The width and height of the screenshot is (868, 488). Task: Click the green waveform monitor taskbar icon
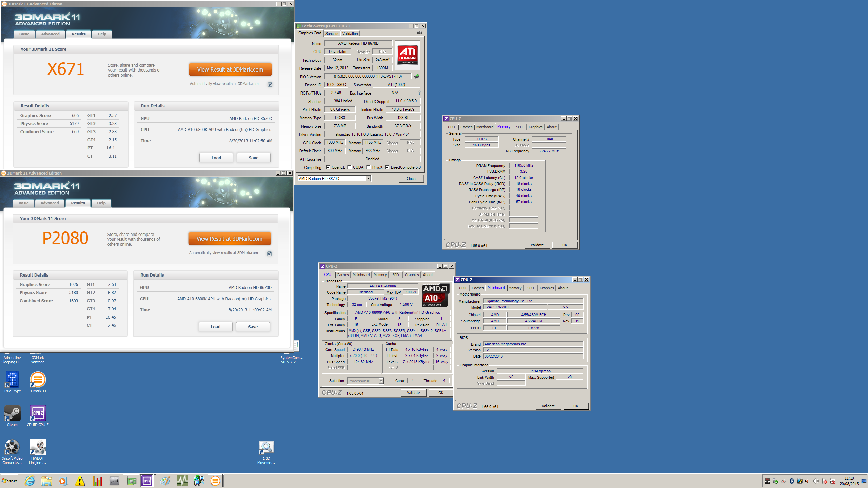coord(182,481)
